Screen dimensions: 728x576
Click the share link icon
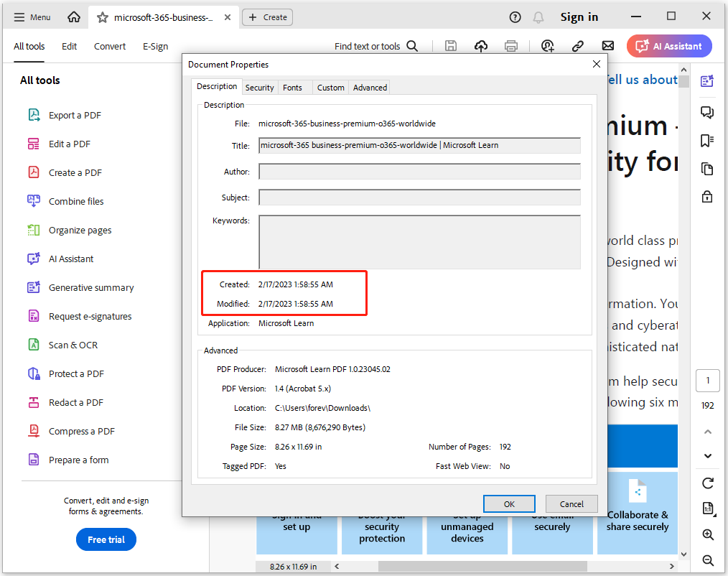pos(577,46)
